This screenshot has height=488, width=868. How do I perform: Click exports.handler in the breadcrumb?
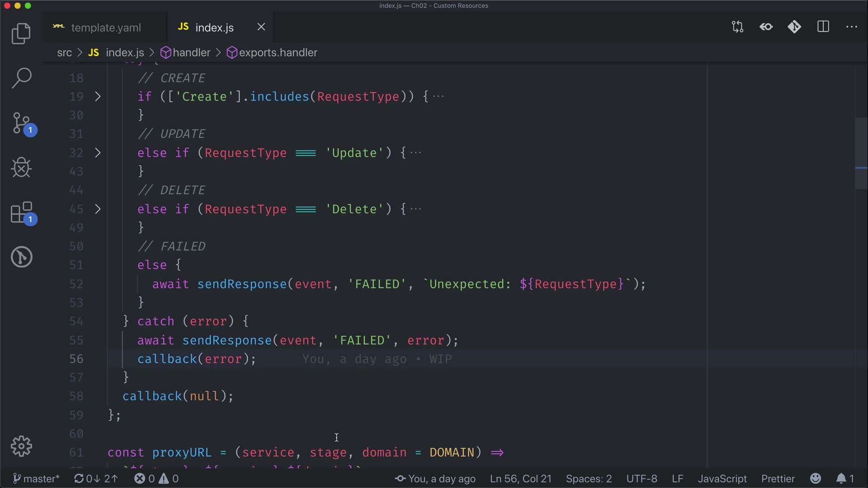(278, 53)
